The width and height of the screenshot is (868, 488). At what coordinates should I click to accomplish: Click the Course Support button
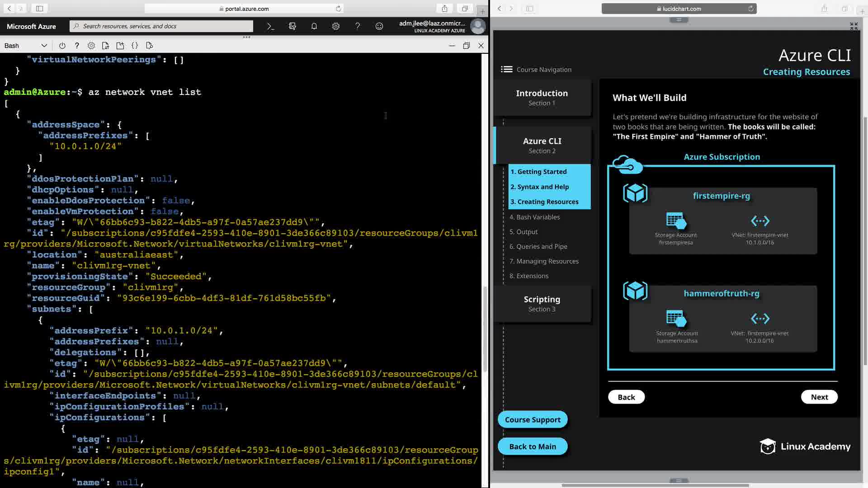[x=533, y=419]
